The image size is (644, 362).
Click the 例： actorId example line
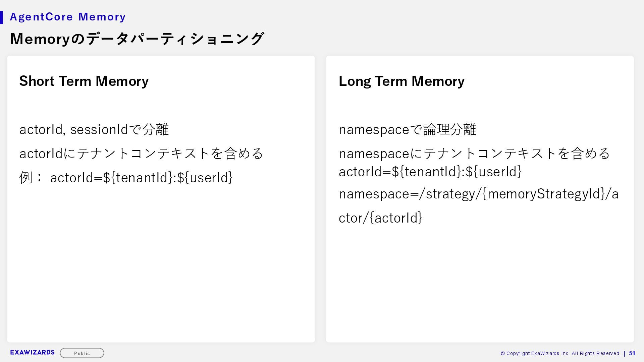coord(126,178)
